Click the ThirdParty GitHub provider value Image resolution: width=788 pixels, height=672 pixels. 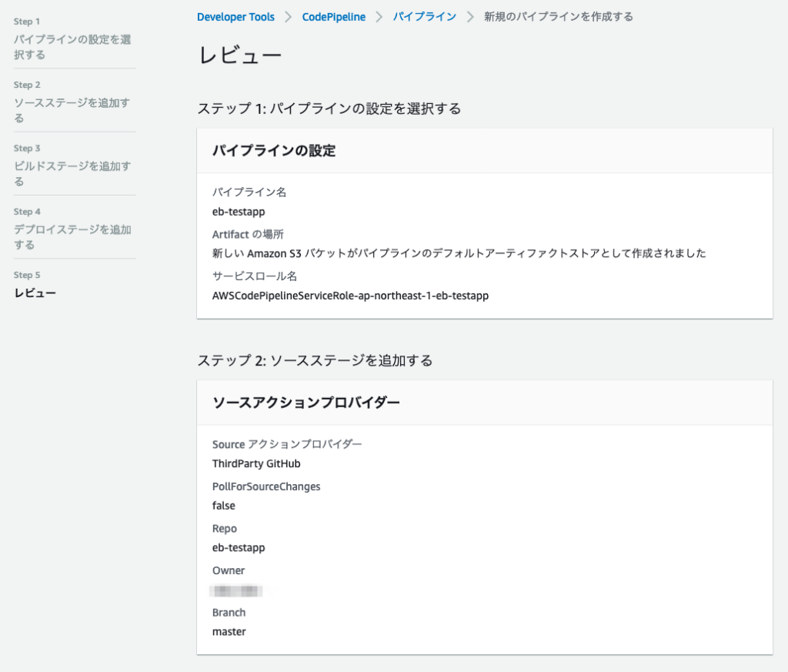[x=256, y=464]
